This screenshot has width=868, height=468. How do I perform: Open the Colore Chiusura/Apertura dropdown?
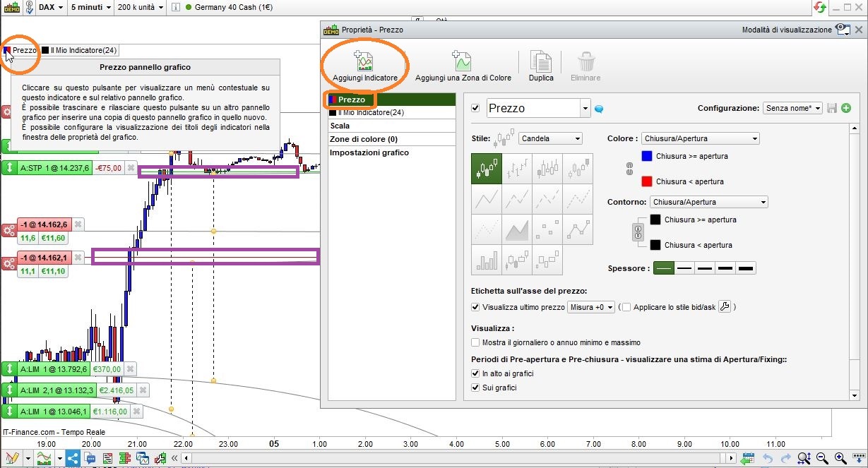pyautogui.click(x=701, y=138)
